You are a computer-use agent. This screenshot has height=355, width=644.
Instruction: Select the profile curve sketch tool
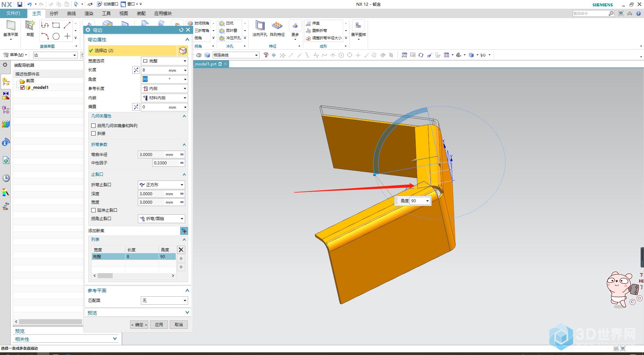click(x=45, y=25)
